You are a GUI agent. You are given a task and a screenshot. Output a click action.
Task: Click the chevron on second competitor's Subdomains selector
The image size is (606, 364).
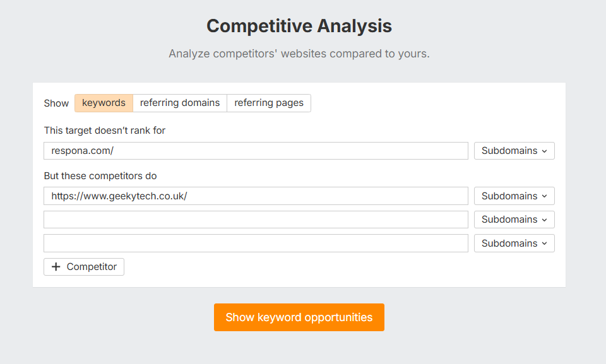point(544,219)
